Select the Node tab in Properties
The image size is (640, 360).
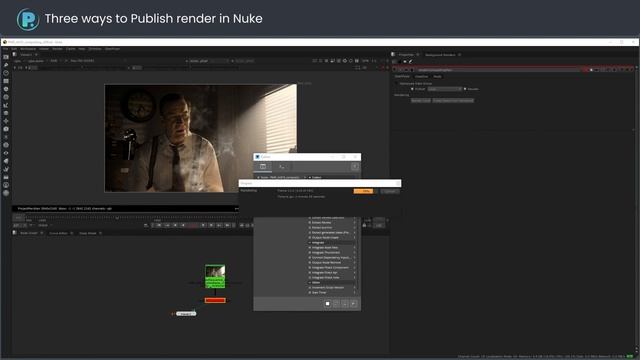point(438,77)
